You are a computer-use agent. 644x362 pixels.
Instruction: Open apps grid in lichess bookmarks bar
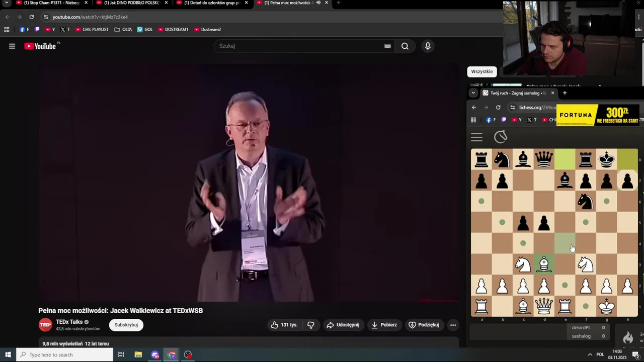(x=473, y=120)
